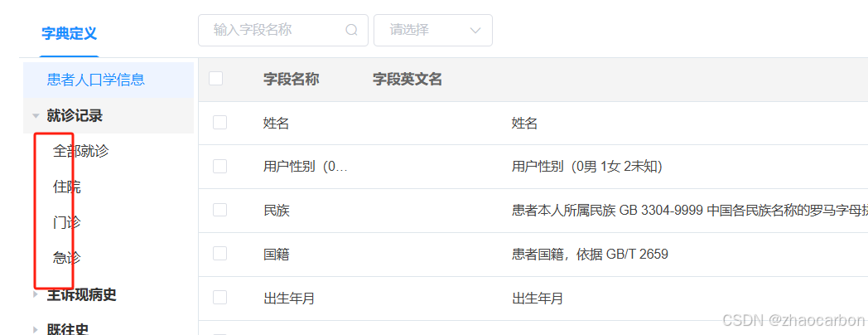This screenshot has height=335, width=868.
Task: Expand the 主诉现病史 tree arrow
Action: coord(36,294)
